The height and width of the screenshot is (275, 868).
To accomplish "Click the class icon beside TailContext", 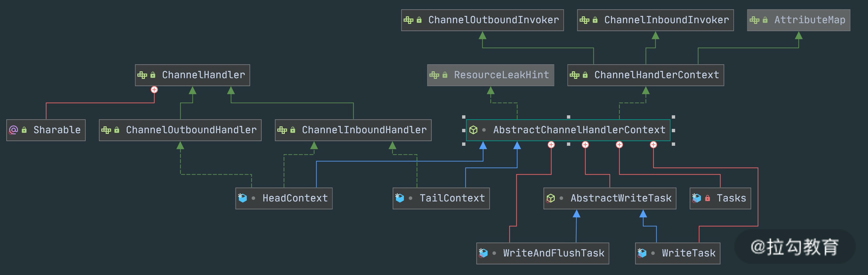I will pos(400,198).
